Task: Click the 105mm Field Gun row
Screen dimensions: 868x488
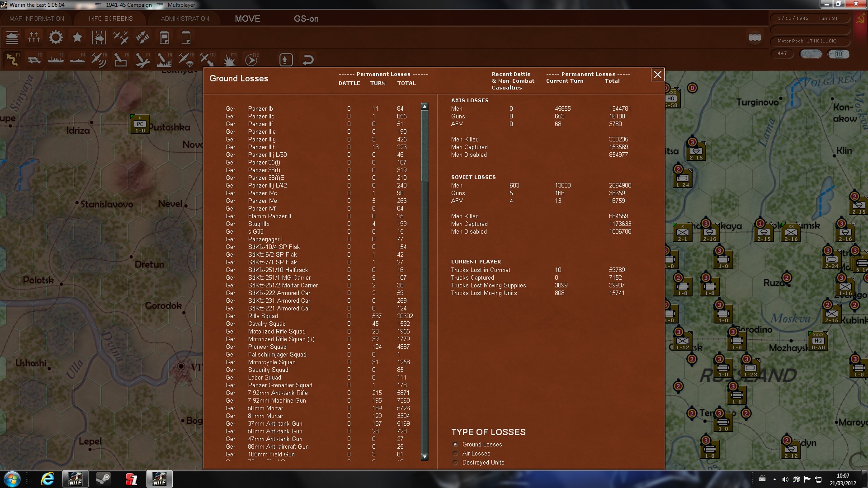Action: pos(319,455)
